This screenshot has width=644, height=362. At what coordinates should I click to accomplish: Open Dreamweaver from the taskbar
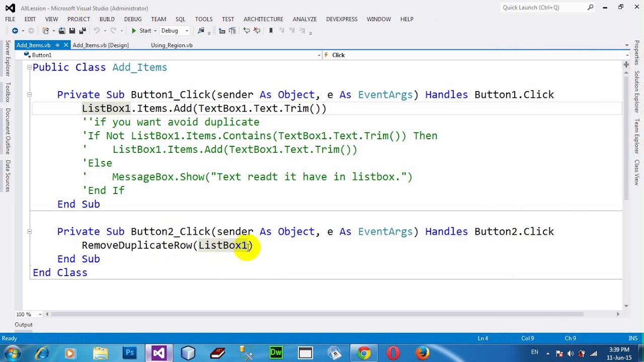(276, 353)
